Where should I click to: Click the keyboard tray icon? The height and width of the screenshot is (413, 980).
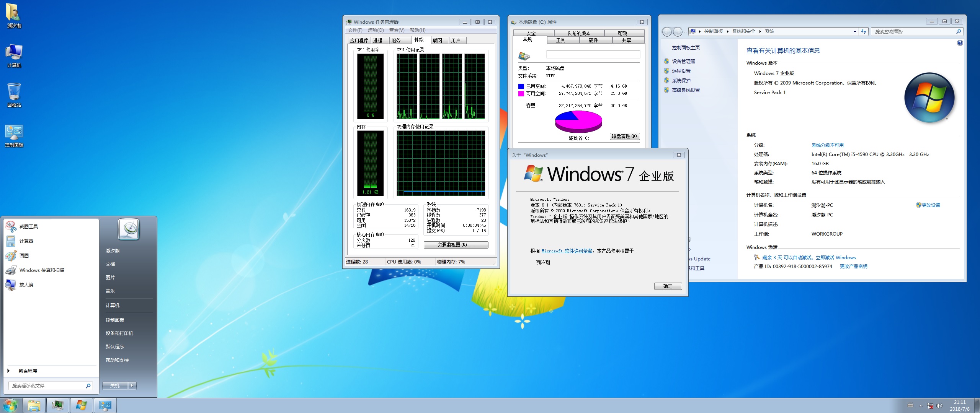(910, 406)
